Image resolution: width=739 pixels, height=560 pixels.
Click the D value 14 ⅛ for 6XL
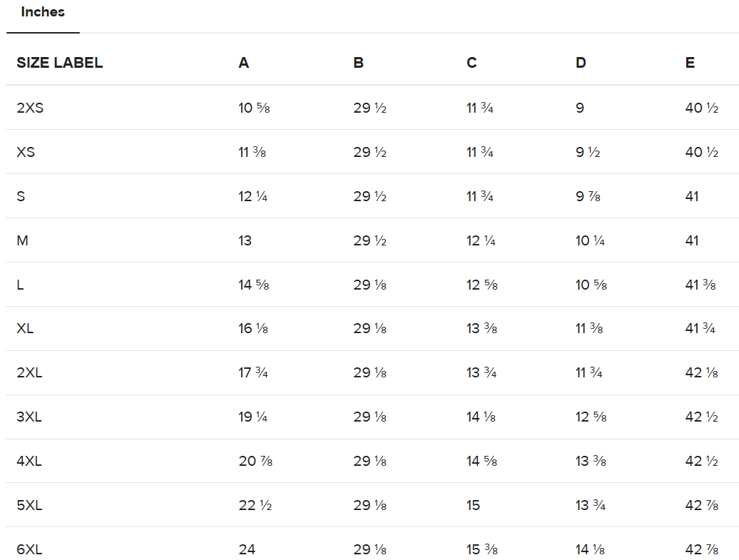coord(590,549)
